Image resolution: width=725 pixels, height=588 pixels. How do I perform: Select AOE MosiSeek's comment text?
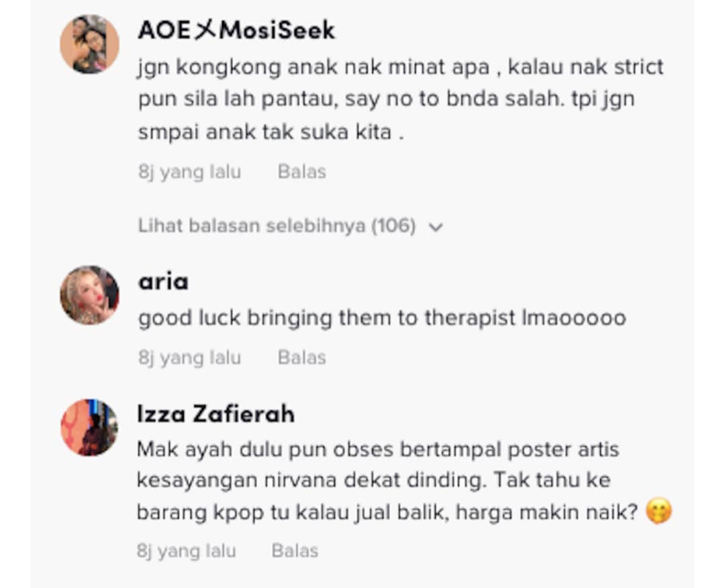[x=400, y=99]
